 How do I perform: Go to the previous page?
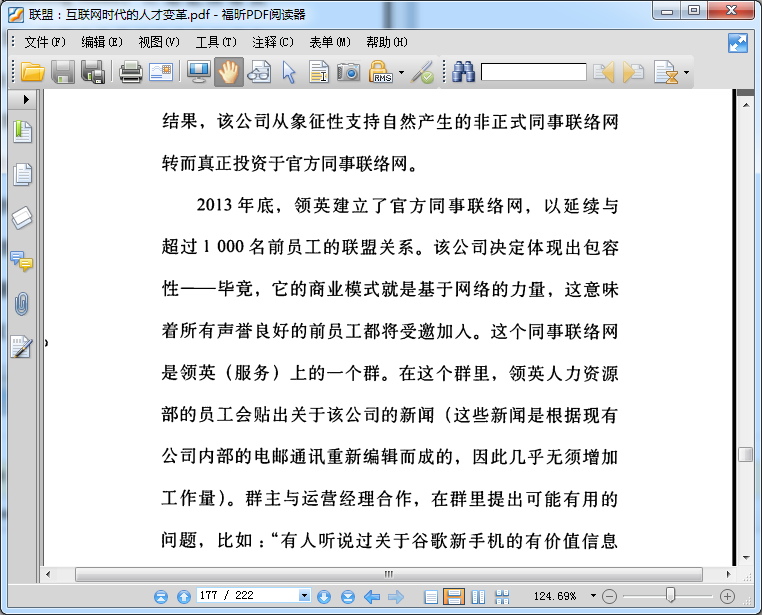184,597
